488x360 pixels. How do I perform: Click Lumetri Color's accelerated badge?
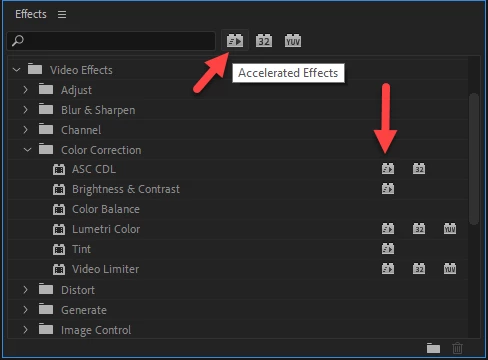388,229
